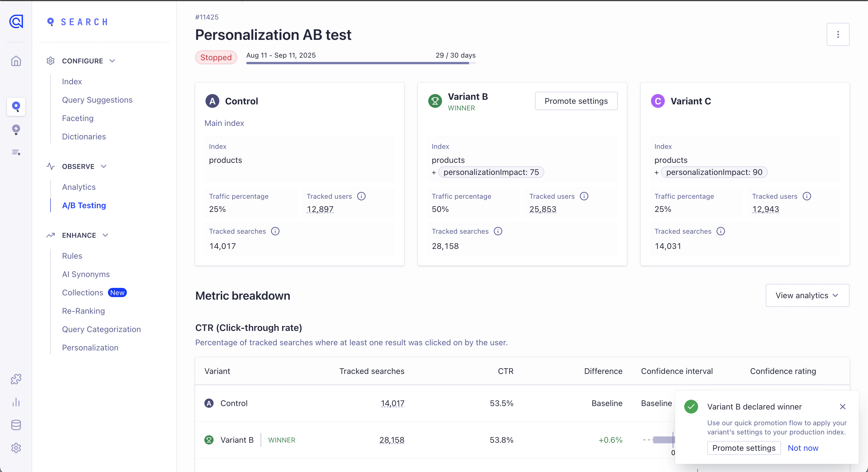Collapse the ENHANCE section chevron
The image size is (868, 472).
105,235
